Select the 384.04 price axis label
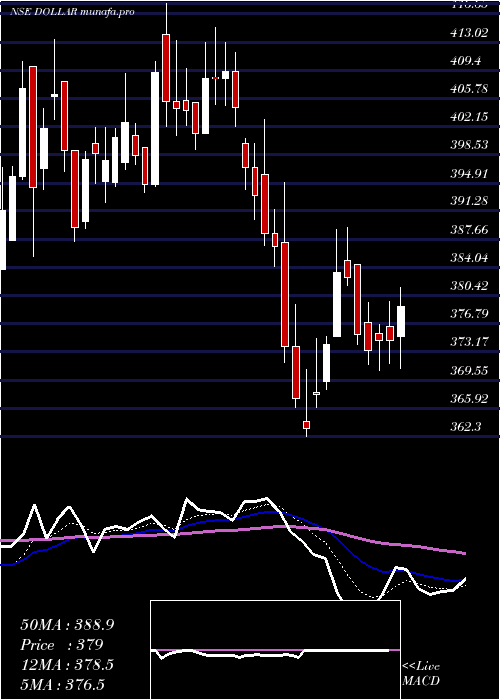500x700 pixels. (x=469, y=258)
